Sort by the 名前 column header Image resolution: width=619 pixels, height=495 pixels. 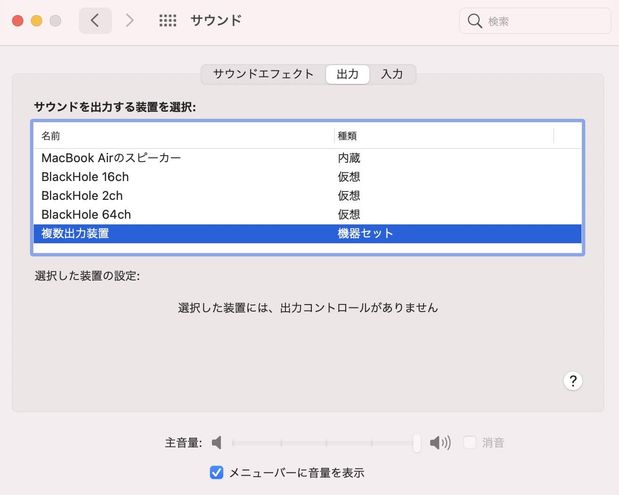coord(184,136)
